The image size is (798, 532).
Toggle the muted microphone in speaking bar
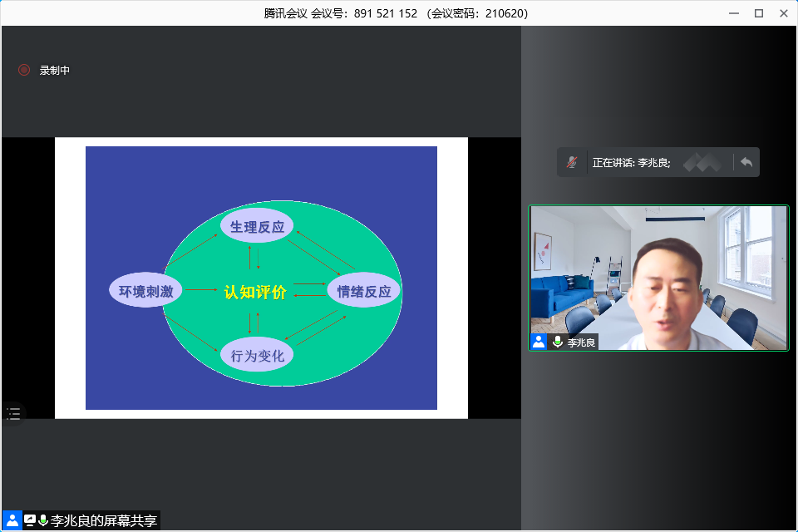click(x=572, y=162)
